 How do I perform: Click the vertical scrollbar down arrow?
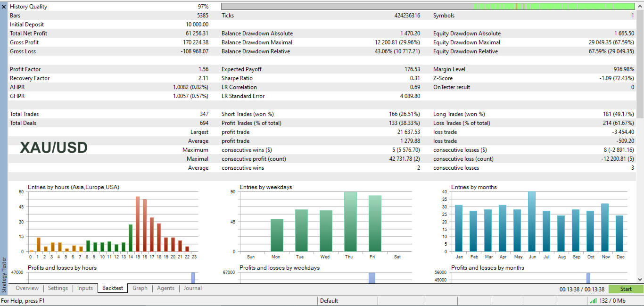[640, 279]
